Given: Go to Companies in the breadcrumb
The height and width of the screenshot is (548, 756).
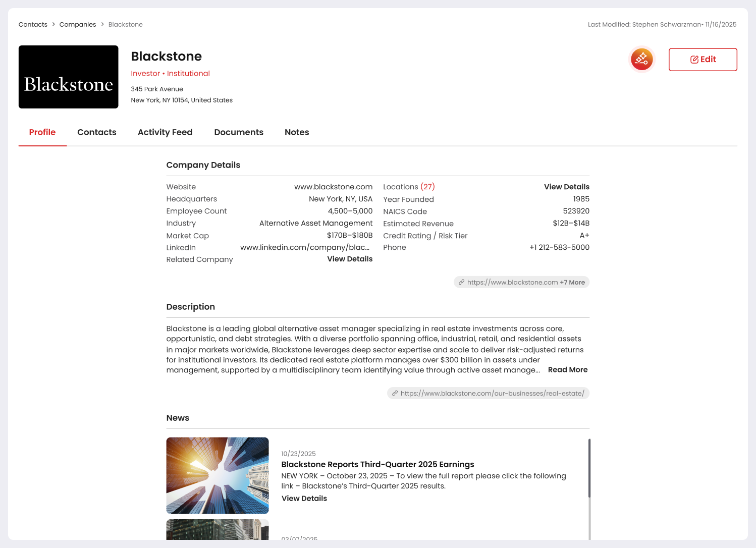Looking at the screenshot, I should pos(78,24).
